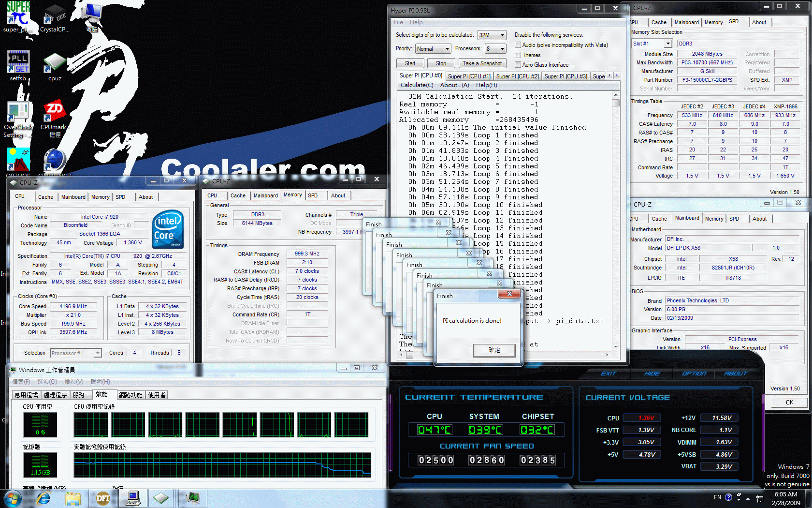Switch to Mainboard tab in CPU window
The width and height of the screenshot is (812, 508).
pos(73,197)
